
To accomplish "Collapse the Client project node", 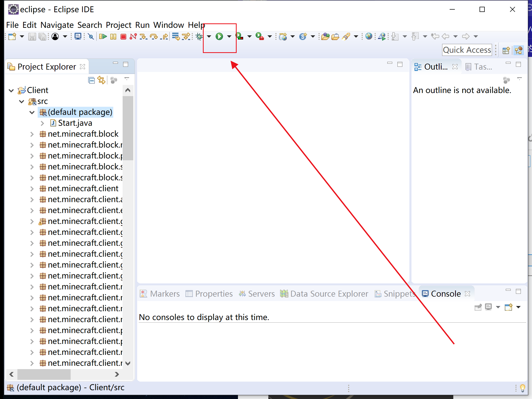I will coord(11,90).
